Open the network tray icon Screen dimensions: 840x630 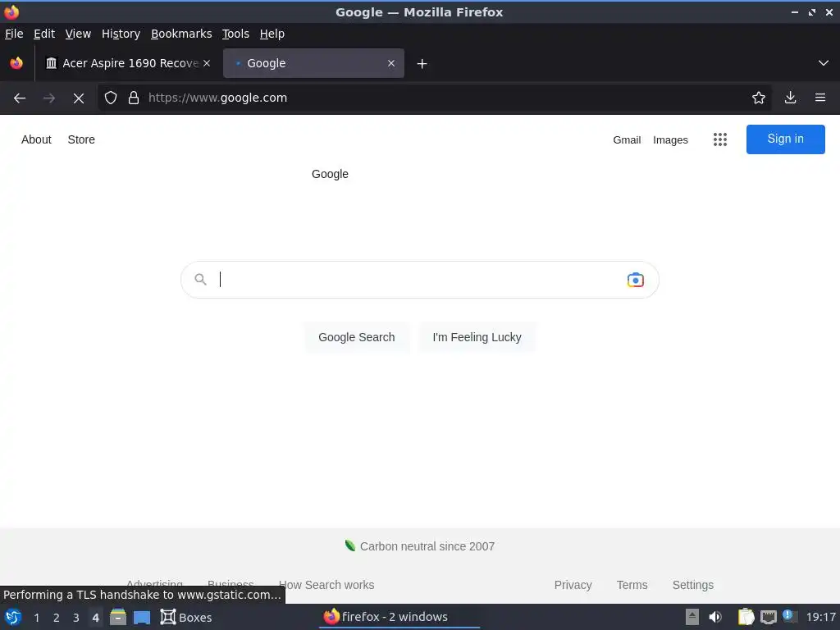(x=768, y=617)
